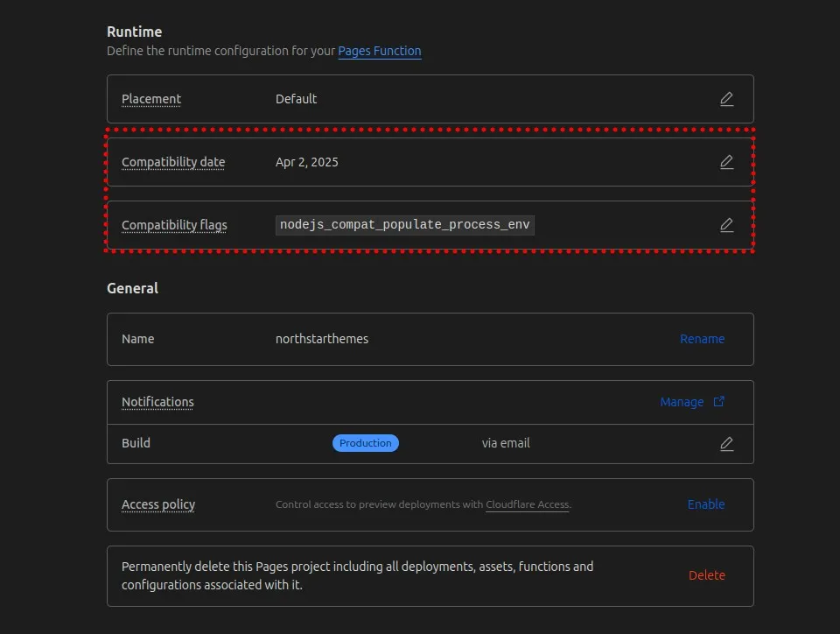Click the permanently delete description text
The height and width of the screenshot is (634, 840).
coord(357,575)
